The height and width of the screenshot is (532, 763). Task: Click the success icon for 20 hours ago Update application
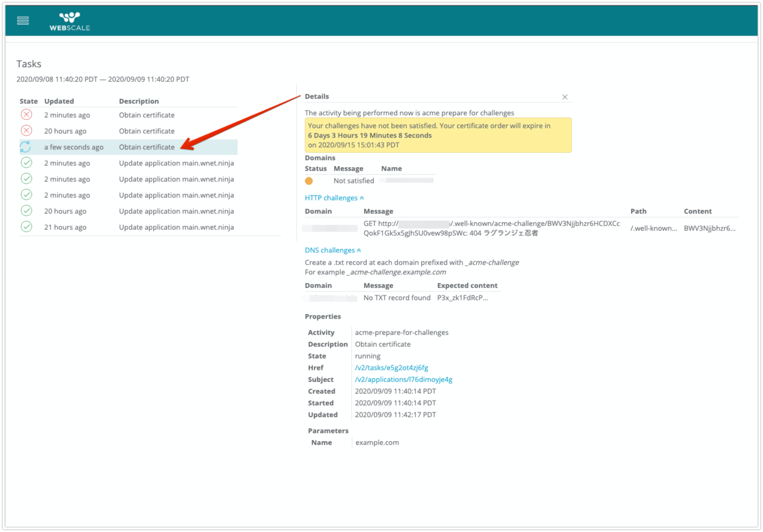point(26,211)
